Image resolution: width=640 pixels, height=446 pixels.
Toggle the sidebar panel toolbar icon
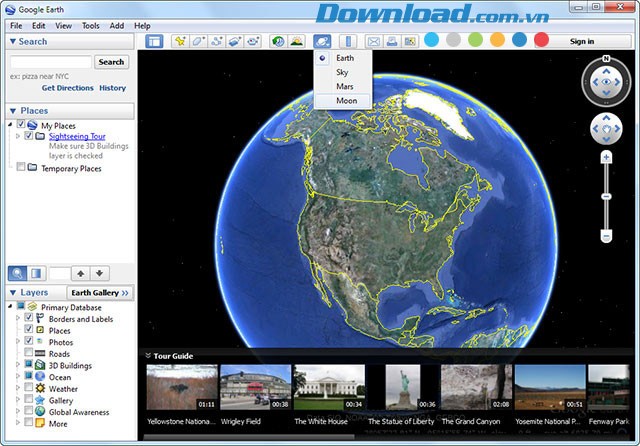[x=154, y=41]
